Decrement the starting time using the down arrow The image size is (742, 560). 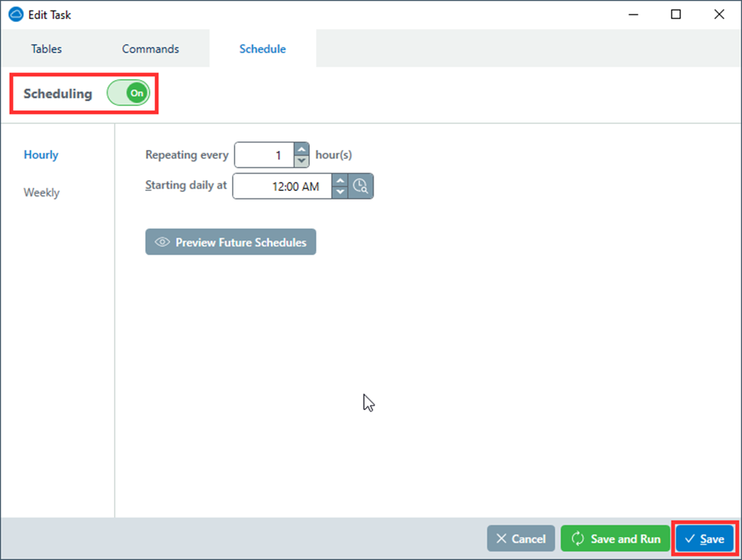339,192
